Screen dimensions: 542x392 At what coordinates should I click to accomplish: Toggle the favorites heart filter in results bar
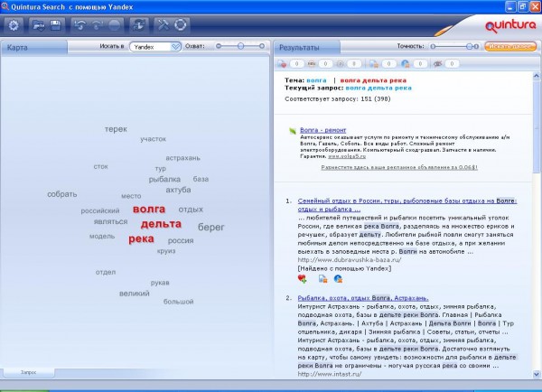coord(282,64)
